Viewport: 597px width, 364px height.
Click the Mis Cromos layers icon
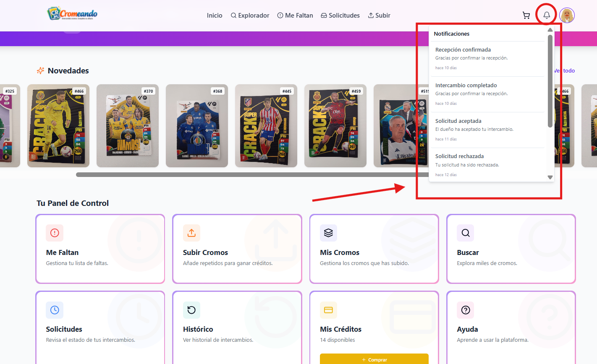pyautogui.click(x=328, y=233)
